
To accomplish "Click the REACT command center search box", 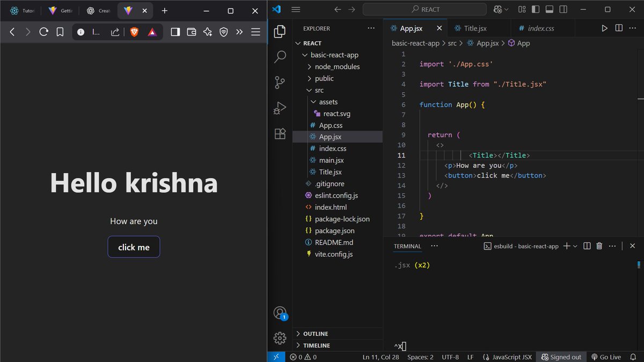I will point(425,10).
